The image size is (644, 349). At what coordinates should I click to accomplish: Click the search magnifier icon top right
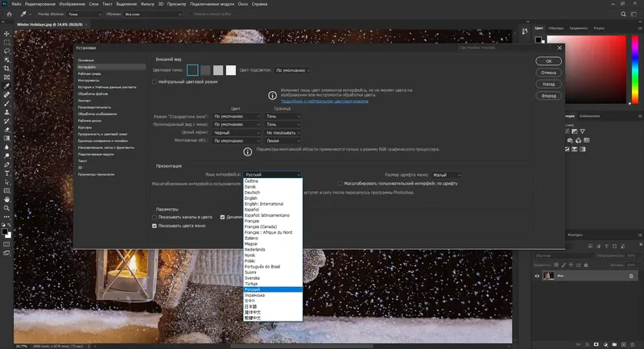pyautogui.click(x=623, y=14)
